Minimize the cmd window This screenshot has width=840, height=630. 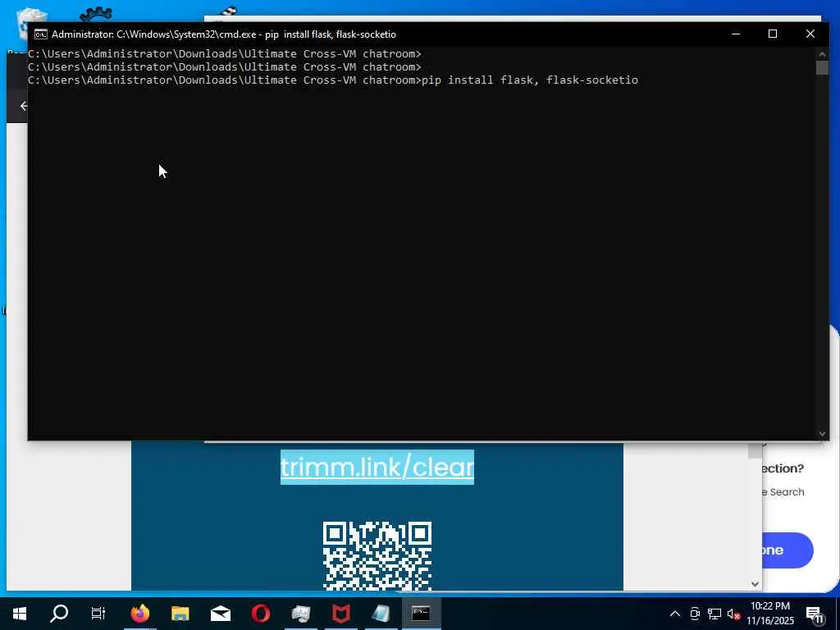point(736,34)
